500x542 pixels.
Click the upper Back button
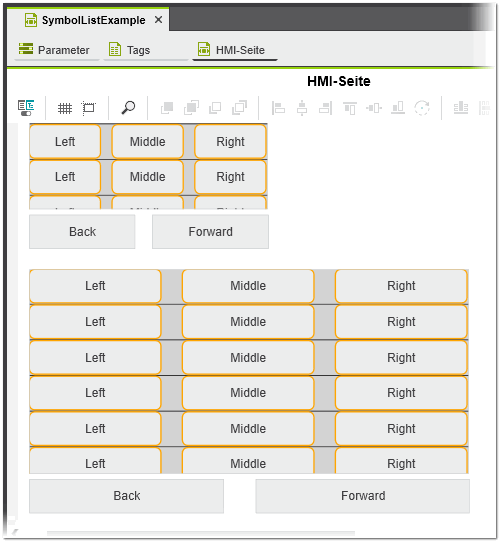click(82, 232)
